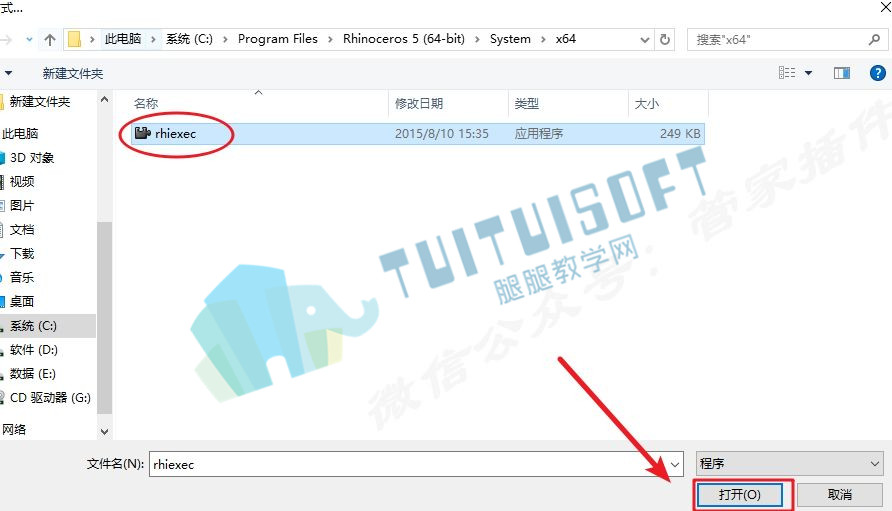892x511 pixels.
Task: Sort by 类型 column header
Action: coord(526,103)
